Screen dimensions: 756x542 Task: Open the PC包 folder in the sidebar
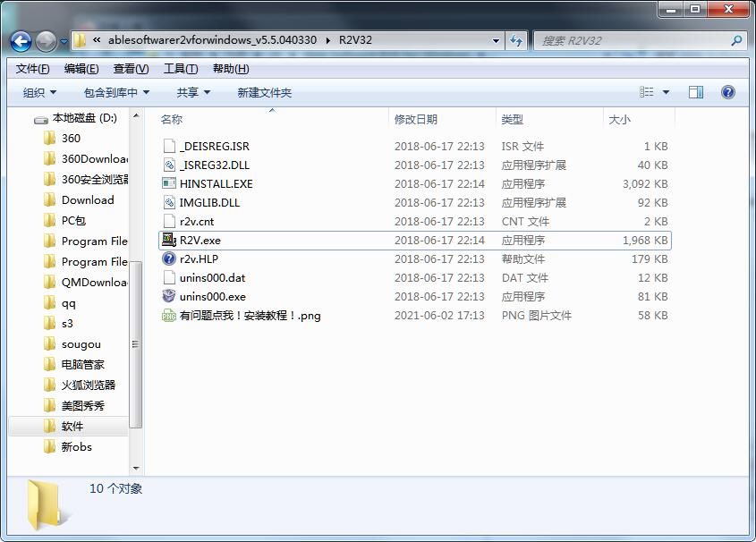click(64, 221)
